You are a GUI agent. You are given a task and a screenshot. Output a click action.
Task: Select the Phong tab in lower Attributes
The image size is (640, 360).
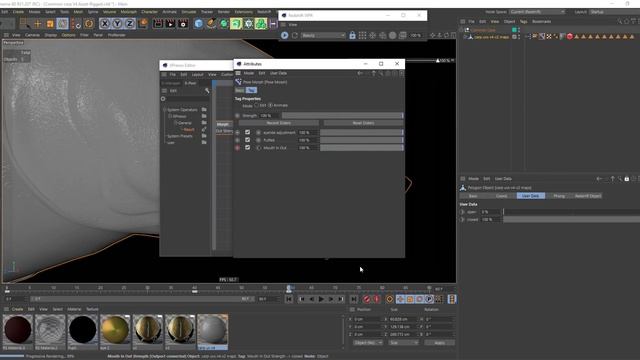559,196
